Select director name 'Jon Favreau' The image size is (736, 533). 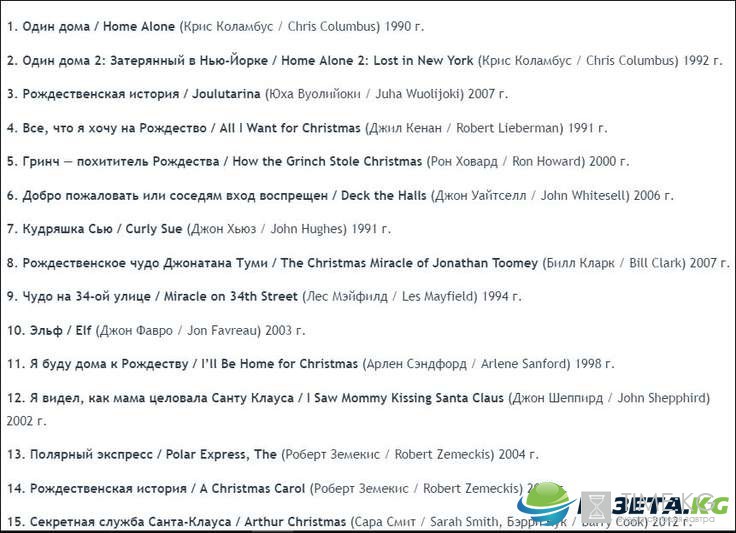tap(222, 330)
